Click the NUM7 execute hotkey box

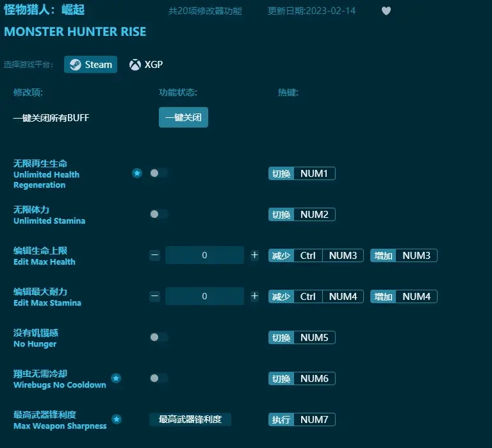point(302,419)
